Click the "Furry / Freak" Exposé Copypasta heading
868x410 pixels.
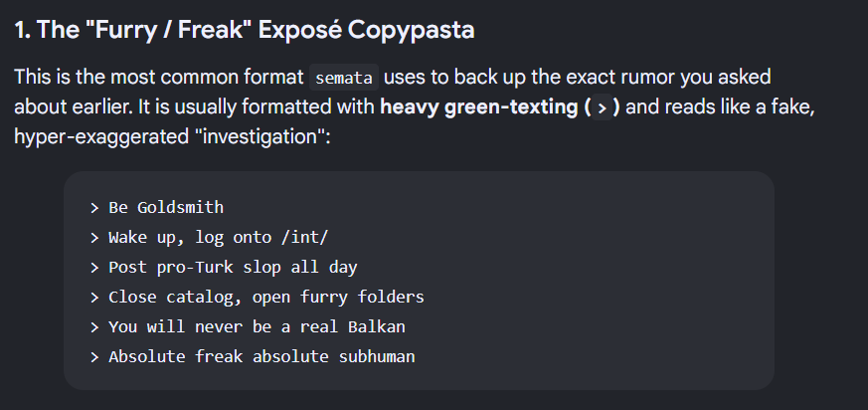point(245,30)
